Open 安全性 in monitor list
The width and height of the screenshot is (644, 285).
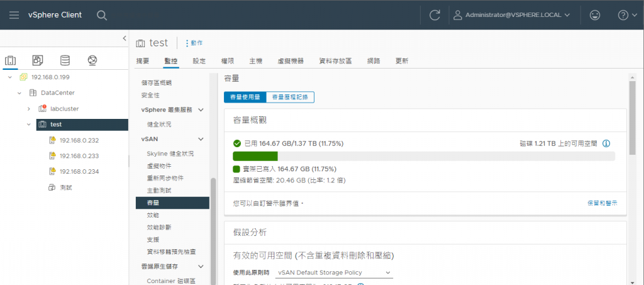click(x=150, y=95)
